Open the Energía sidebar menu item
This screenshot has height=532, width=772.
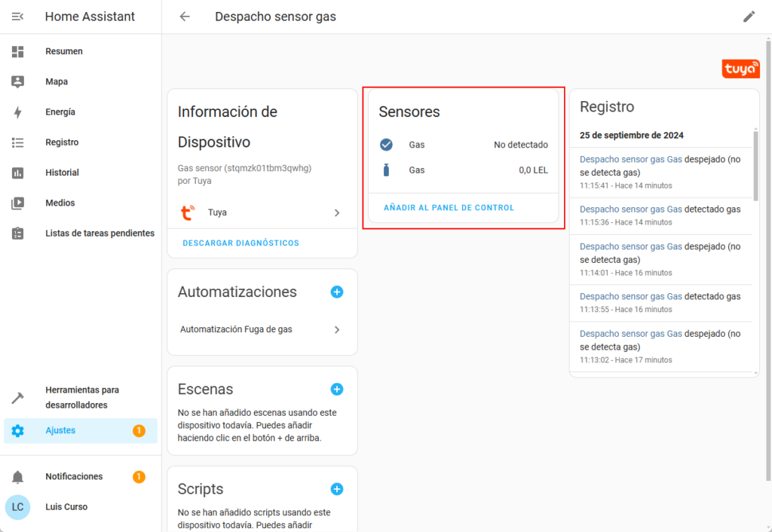point(60,112)
